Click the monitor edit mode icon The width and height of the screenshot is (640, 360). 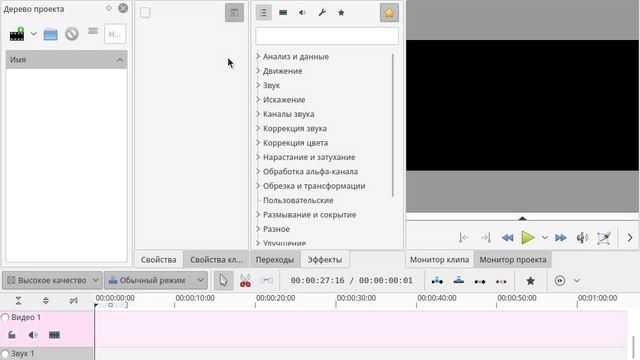pyautogui.click(x=604, y=238)
